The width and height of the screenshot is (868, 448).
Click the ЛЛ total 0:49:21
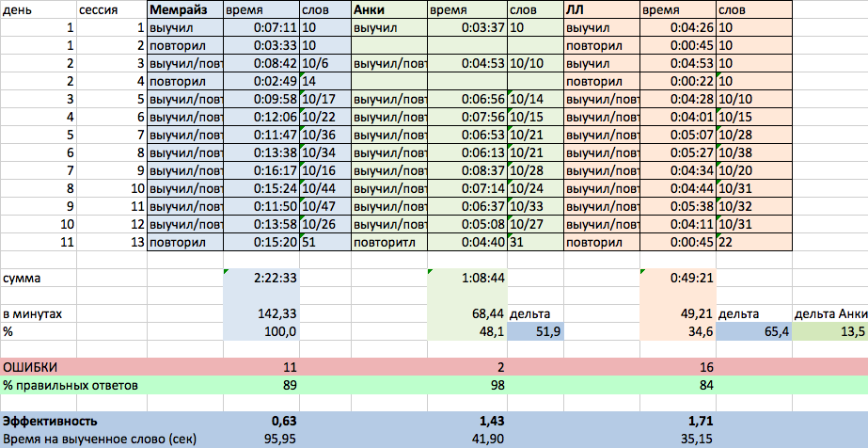(x=678, y=278)
